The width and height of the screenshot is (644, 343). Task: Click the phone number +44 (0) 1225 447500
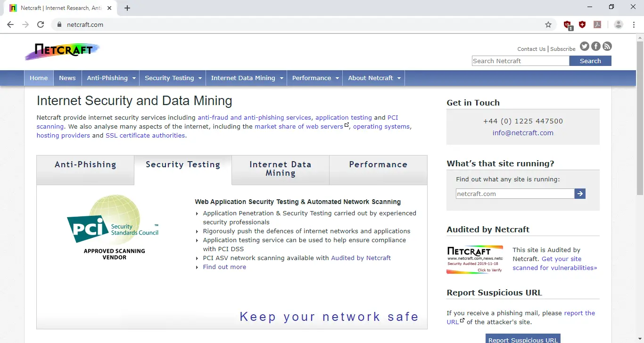click(523, 121)
